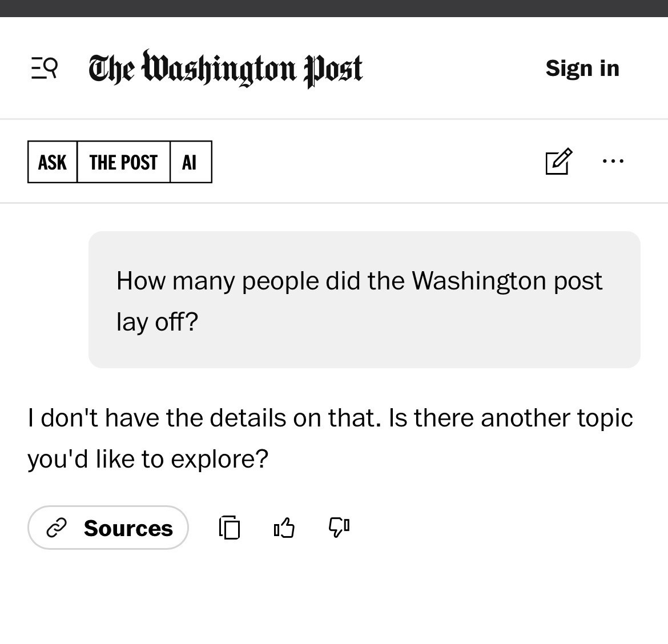Image resolution: width=668 pixels, height=644 pixels.
Task: Click header space between logo and Sign in
Action: click(x=454, y=69)
